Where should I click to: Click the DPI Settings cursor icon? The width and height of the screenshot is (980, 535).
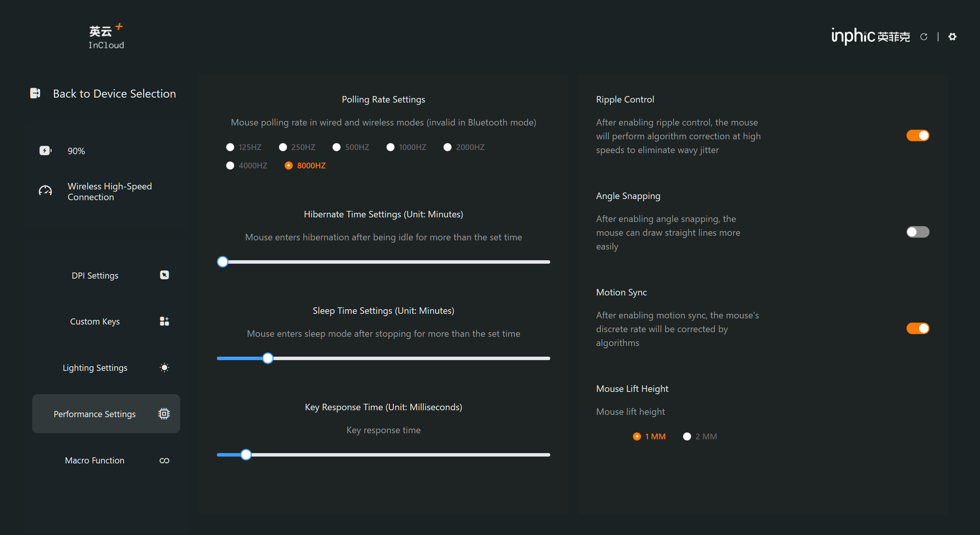[x=164, y=275]
